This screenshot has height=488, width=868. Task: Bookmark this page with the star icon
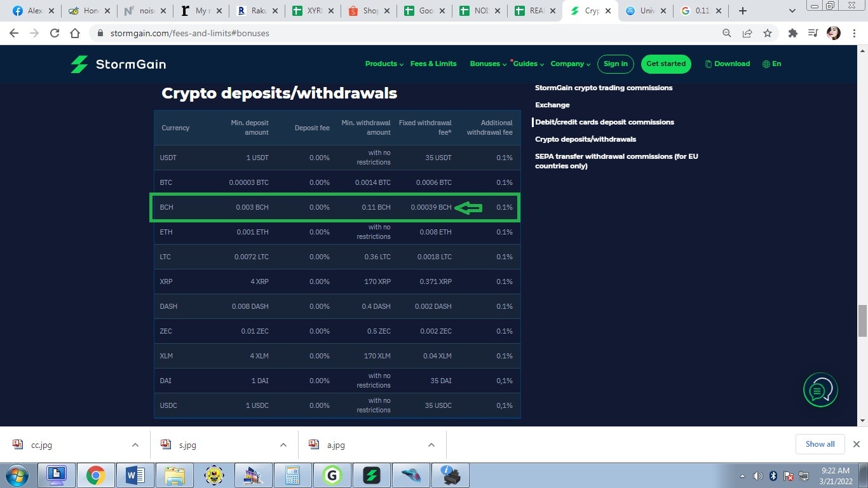[768, 33]
